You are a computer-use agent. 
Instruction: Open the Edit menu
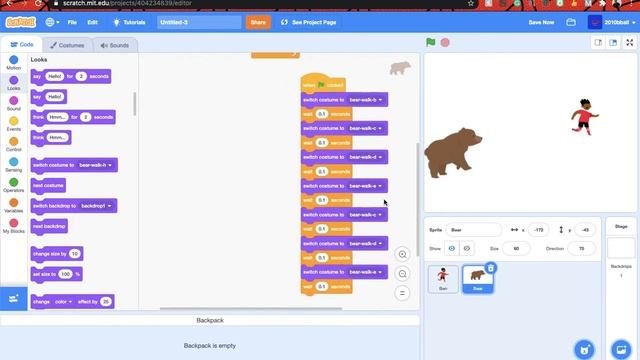click(92, 22)
